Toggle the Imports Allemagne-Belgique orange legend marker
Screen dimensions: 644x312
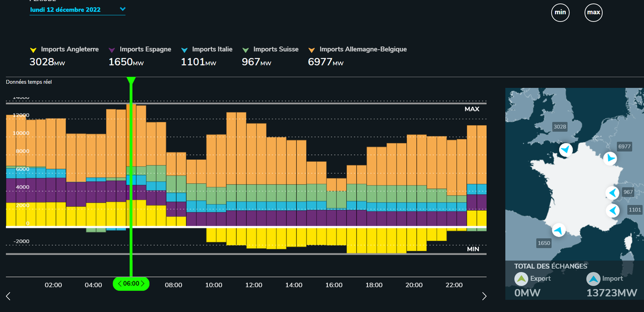312,50
